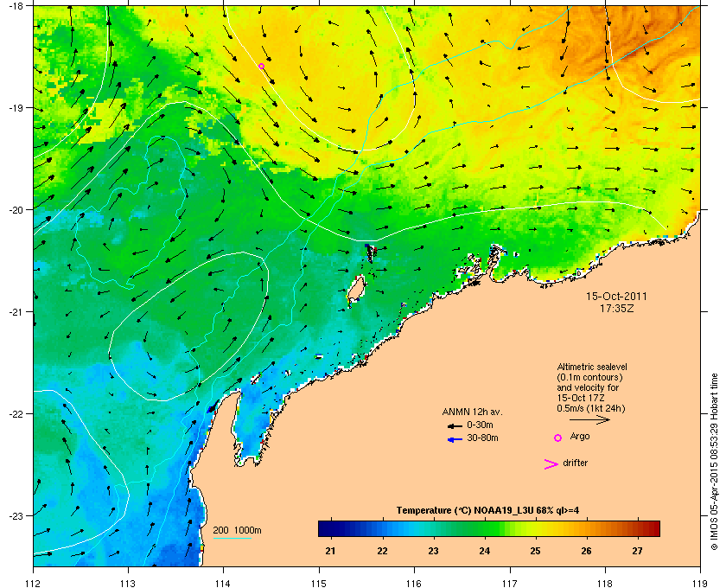Click the colorbar tick label 25
Screen dimensions: 726x588
pos(535,551)
